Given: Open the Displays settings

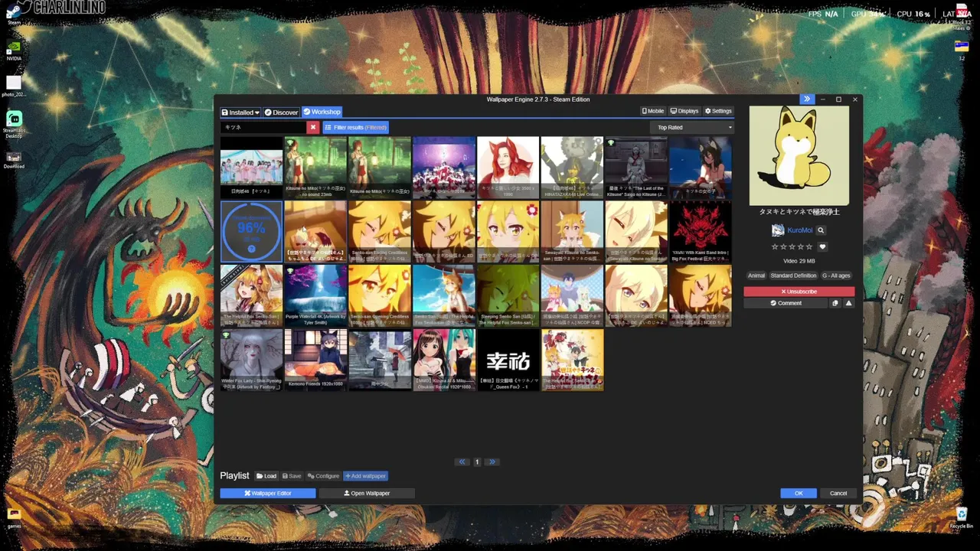Looking at the screenshot, I should pyautogui.click(x=684, y=111).
